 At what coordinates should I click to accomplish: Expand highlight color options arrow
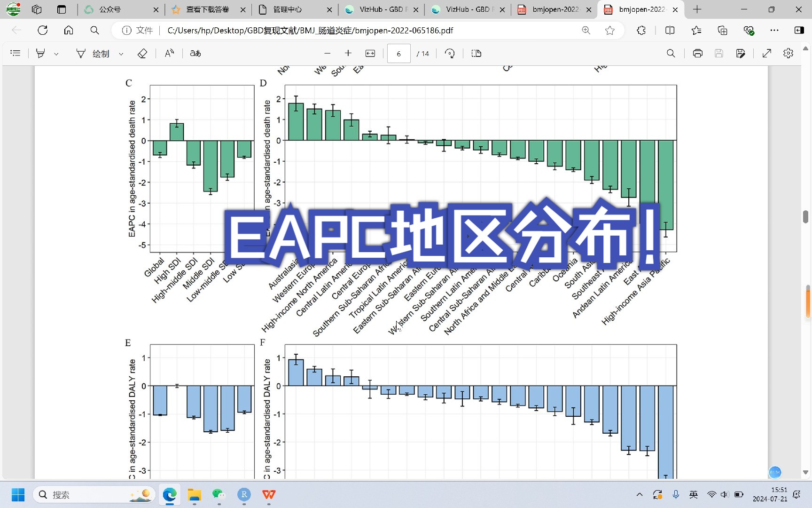(x=56, y=54)
